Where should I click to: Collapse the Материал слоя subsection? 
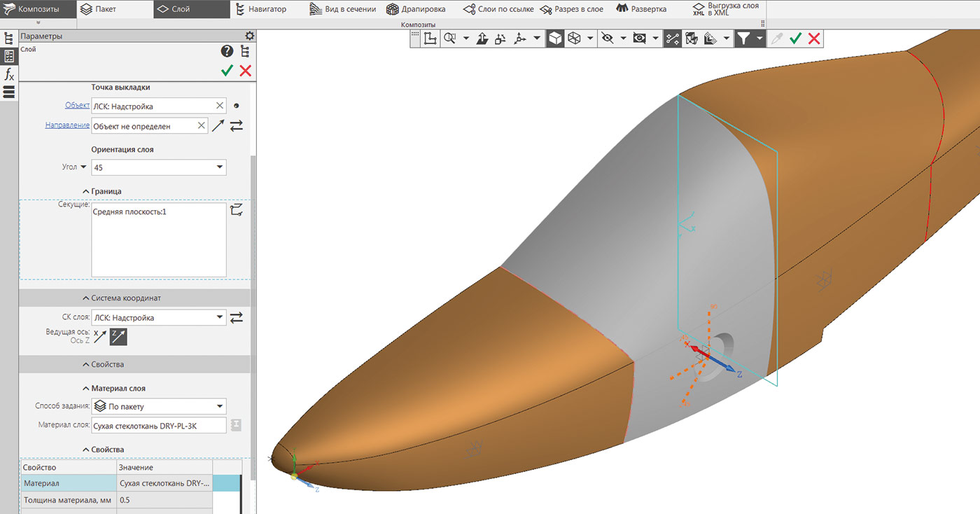[x=114, y=388]
